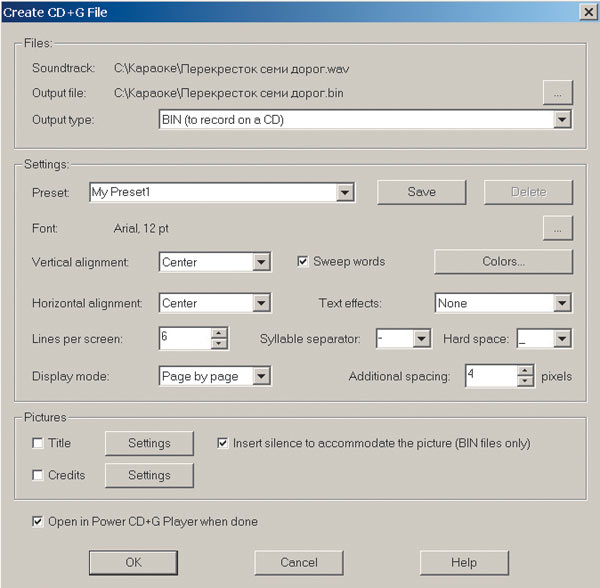The height and width of the screenshot is (588, 600).
Task: Click the Colors... button
Action: coord(503,262)
